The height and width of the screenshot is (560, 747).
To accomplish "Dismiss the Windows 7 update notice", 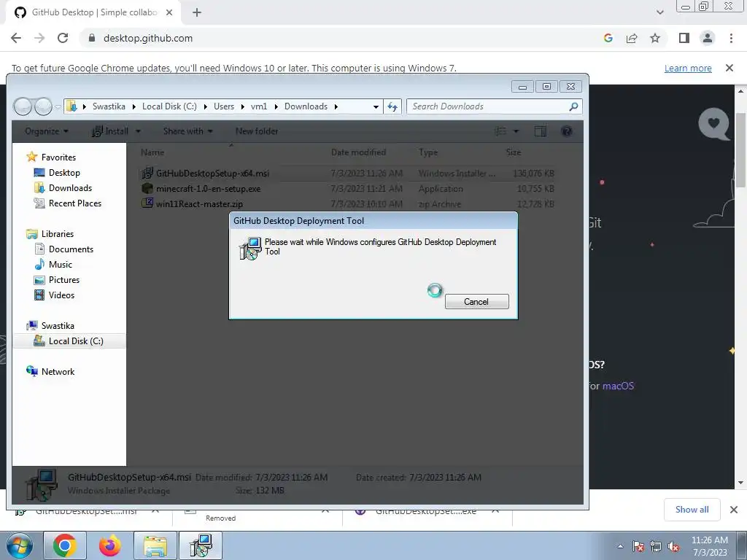I will click(729, 68).
